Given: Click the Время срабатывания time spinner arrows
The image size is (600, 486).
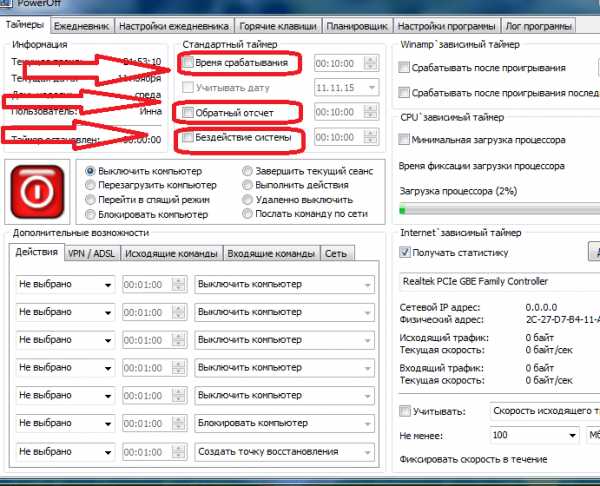Looking at the screenshot, I should (x=372, y=64).
